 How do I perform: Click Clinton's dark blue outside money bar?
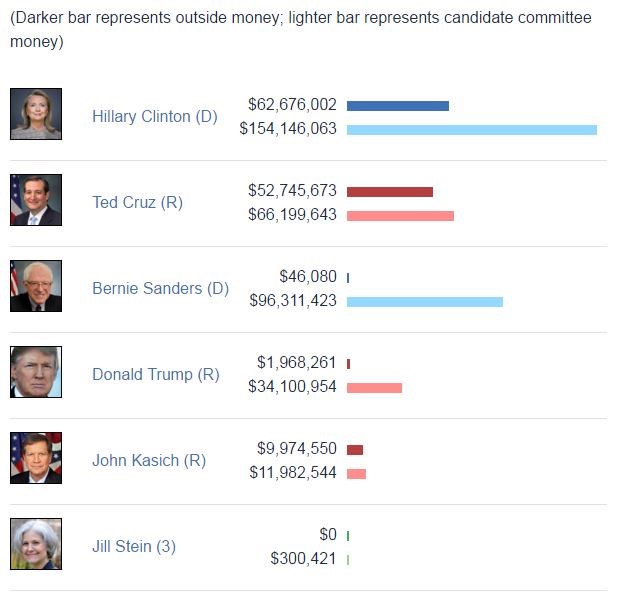[x=398, y=105]
